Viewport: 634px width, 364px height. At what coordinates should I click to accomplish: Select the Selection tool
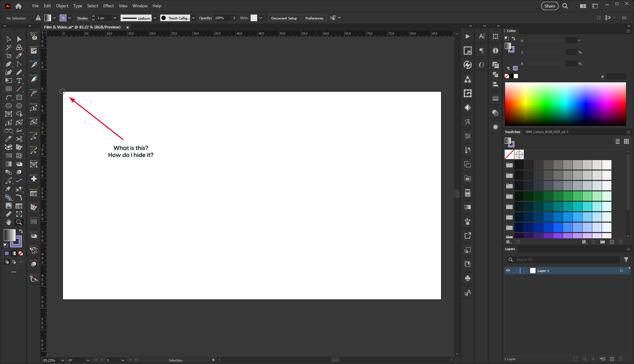[x=9, y=39]
